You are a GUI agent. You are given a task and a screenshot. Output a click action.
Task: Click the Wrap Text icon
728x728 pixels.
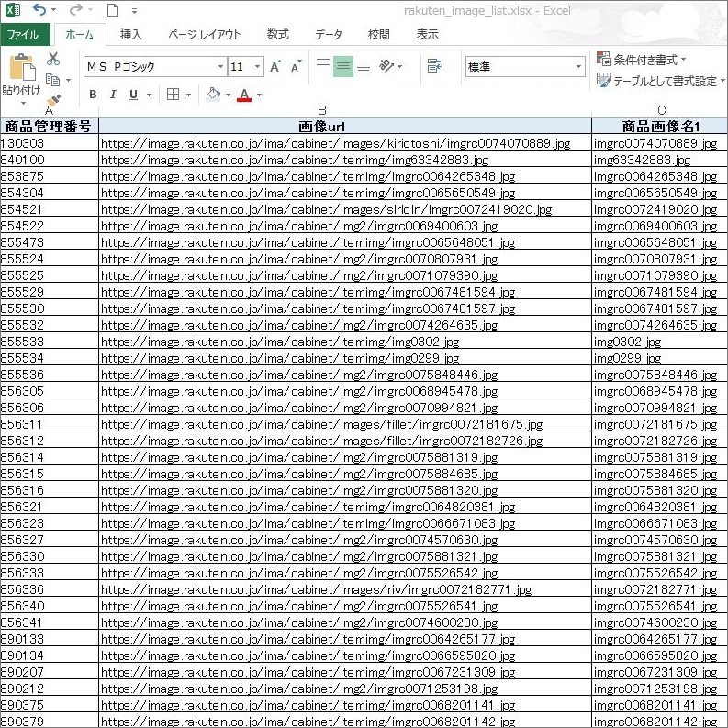[434, 66]
